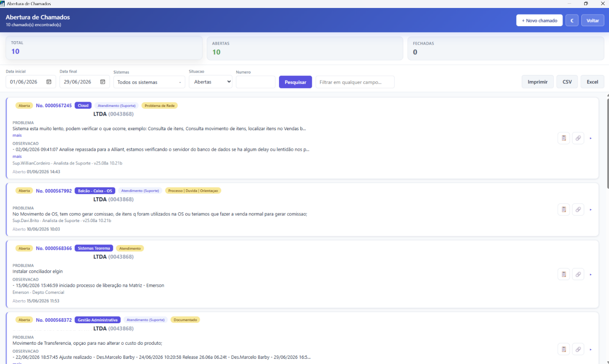This screenshot has width=609, height=364.
Task: Open ticket No. 0000568372 link
Action: (x=54, y=320)
